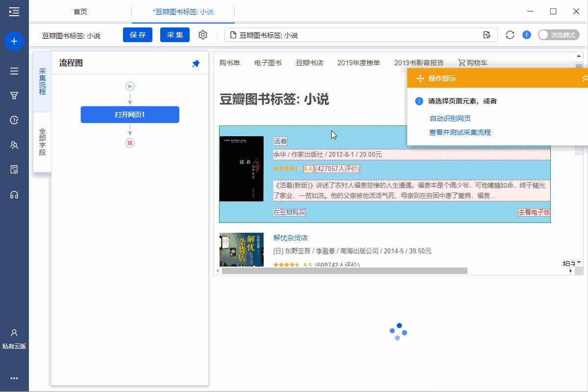The width and height of the screenshot is (588, 392).
Task: Expand the left sidebar menu
Action: point(14,12)
